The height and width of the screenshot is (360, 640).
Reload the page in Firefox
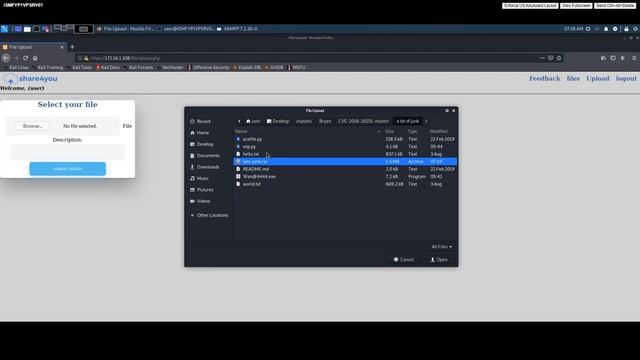click(25, 58)
